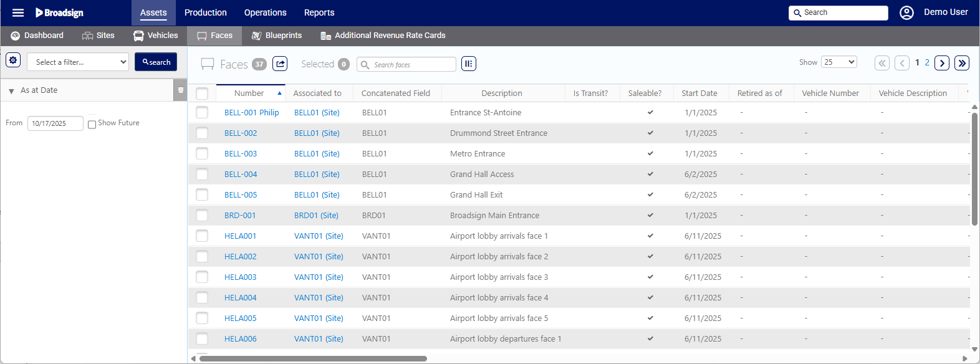Click the blue search button
980x364 pixels.
pyautogui.click(x=156, y=62)
